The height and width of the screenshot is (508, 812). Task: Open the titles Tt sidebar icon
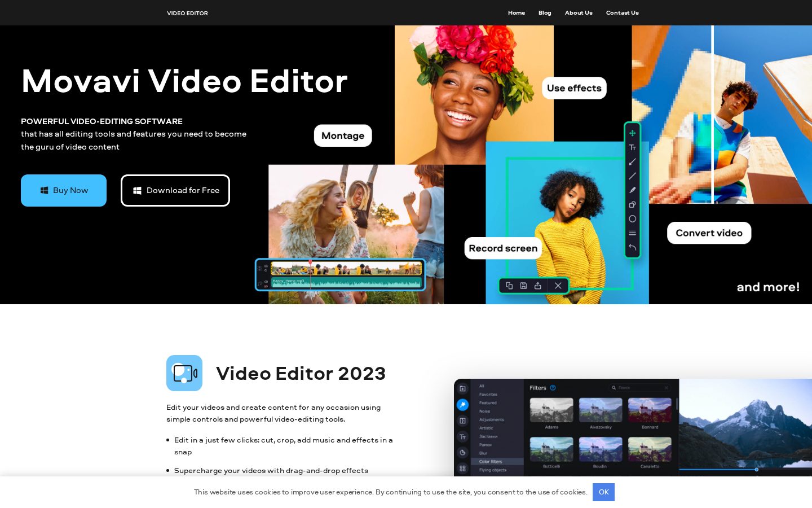click(462, 436)
